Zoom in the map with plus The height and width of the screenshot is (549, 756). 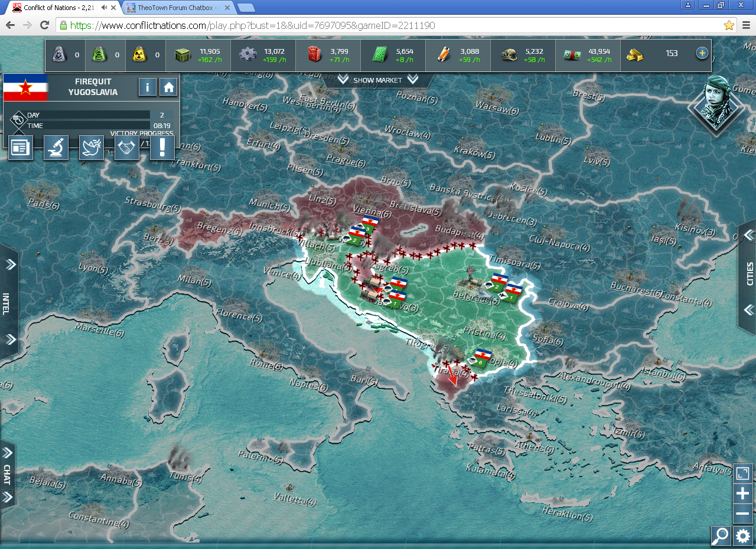click(743, 494)
